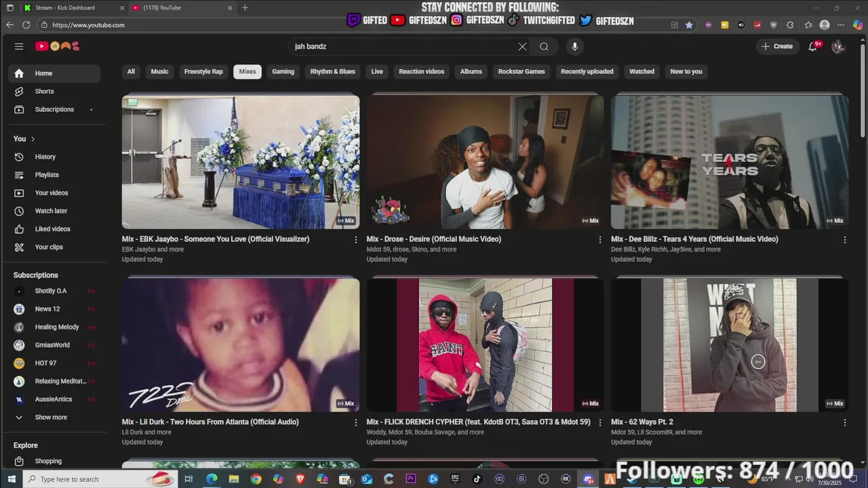The height and width of the screenshot is (488, 868).
Task: Open the ShotBy O.A subscription channel
Action: (x=54, y=291)
